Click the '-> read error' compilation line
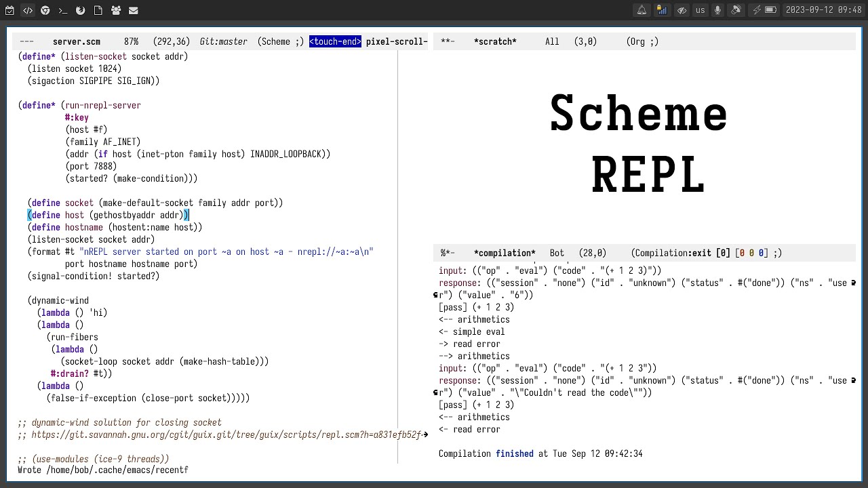The height and width of the screenshot is (488, 868). click(x=469, y=344)
